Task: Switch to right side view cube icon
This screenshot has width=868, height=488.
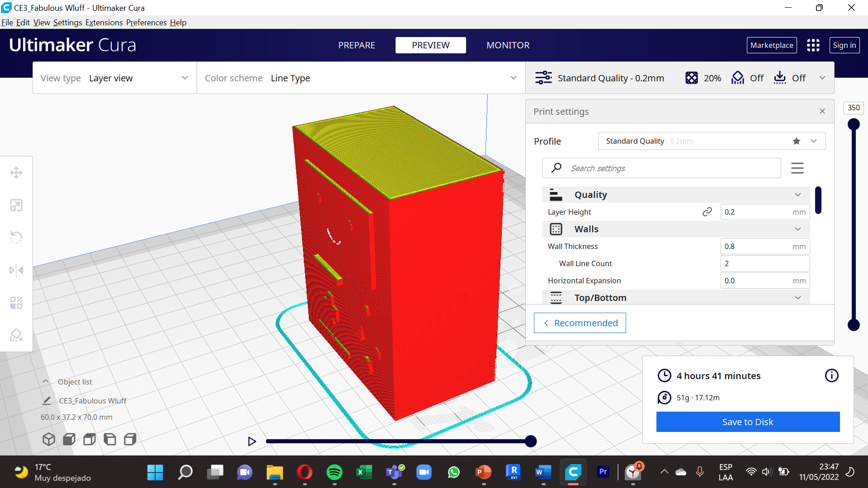Action: (130, 439)
